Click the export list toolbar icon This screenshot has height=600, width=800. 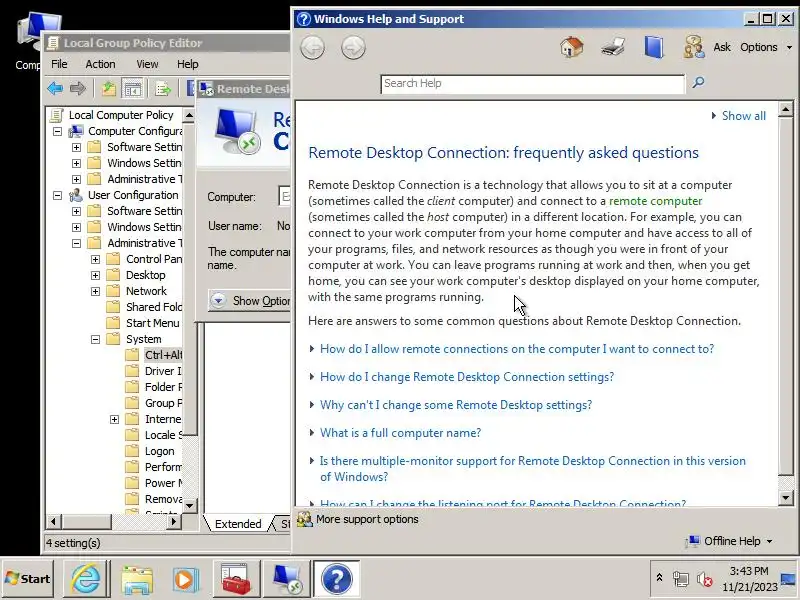pyautogui.click(x=163, y=88)
